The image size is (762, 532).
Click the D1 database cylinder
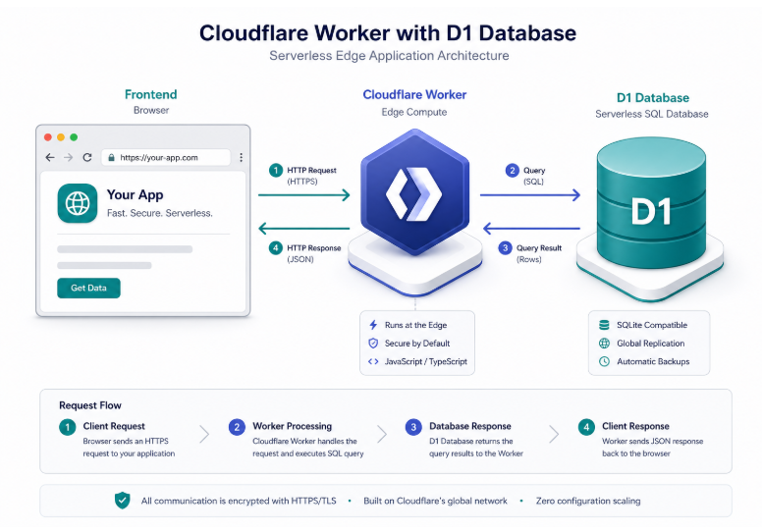click(651, 203)
